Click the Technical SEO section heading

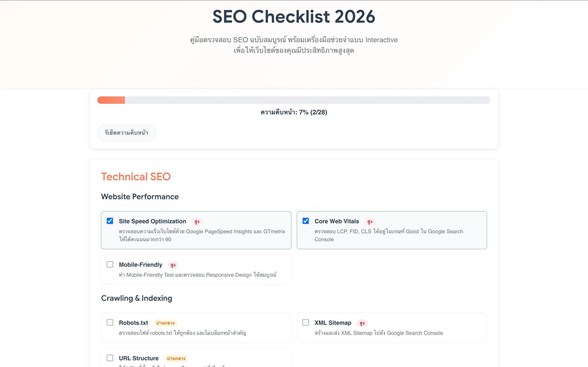136,176
